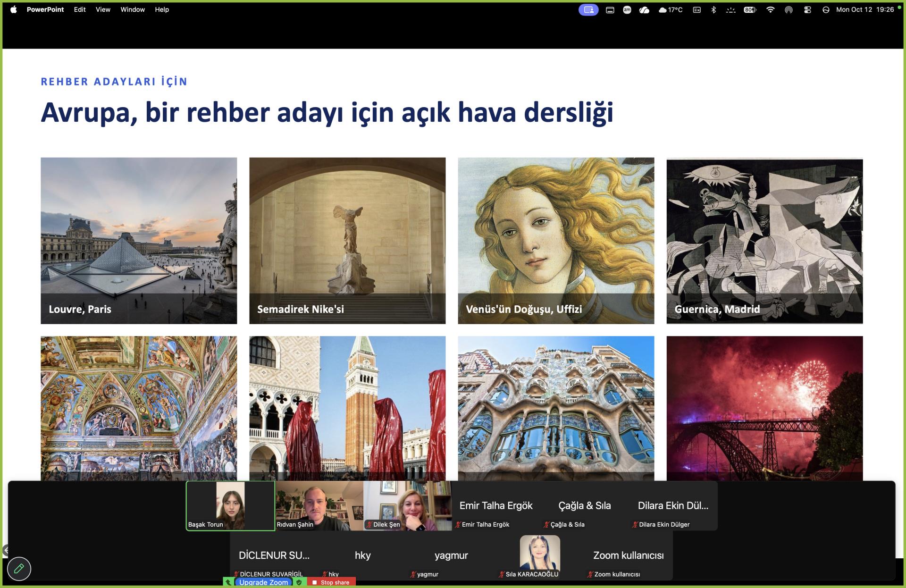Select Dilek Şen's video tile
906x588 pixels.
pos(408,506)
